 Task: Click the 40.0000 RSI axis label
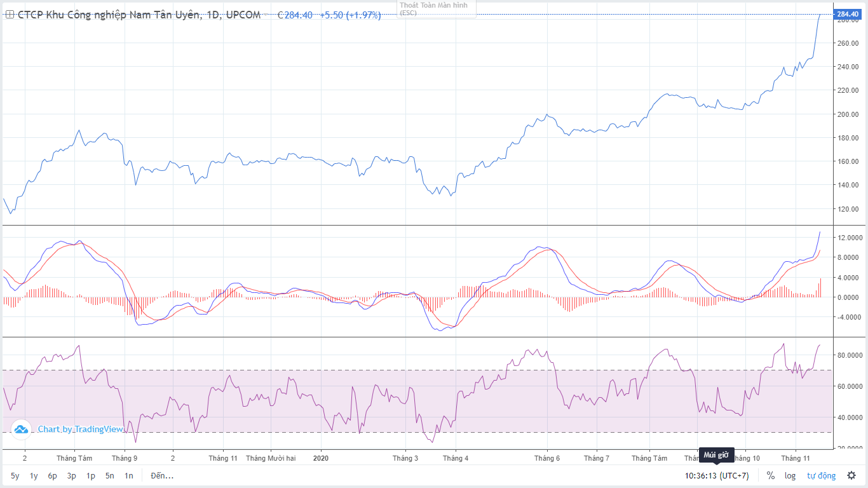(850, 417)
